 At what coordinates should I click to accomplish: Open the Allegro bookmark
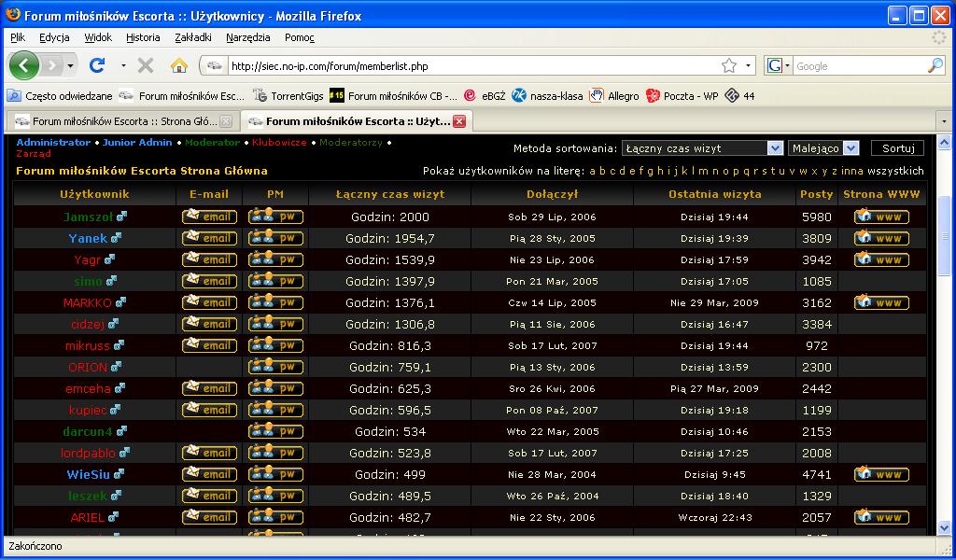click(614, 95)
